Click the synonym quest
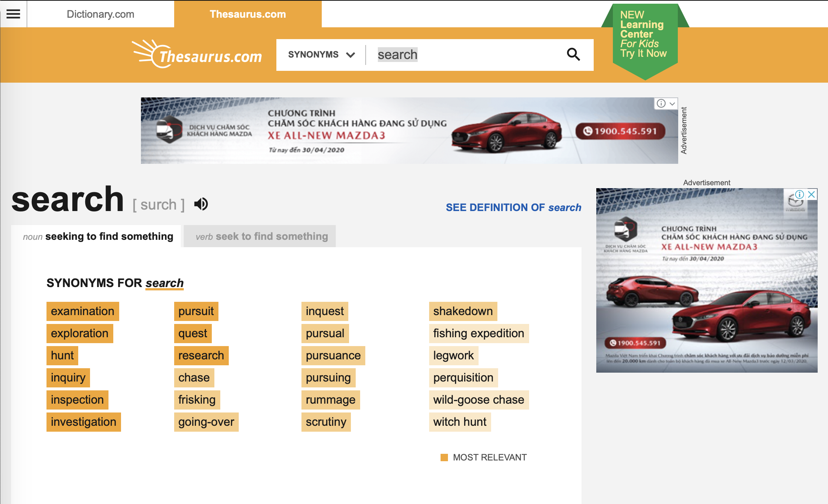 (193, 334)
